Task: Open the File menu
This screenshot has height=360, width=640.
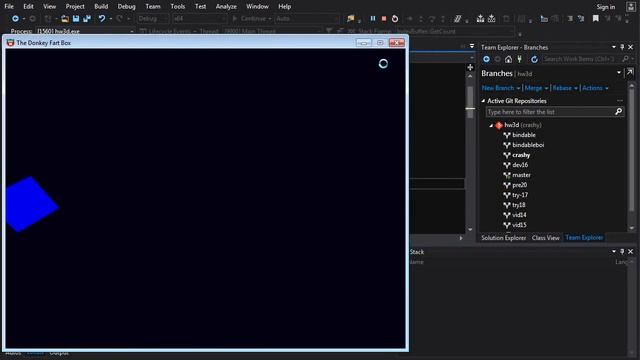Action: pos(9,7)
